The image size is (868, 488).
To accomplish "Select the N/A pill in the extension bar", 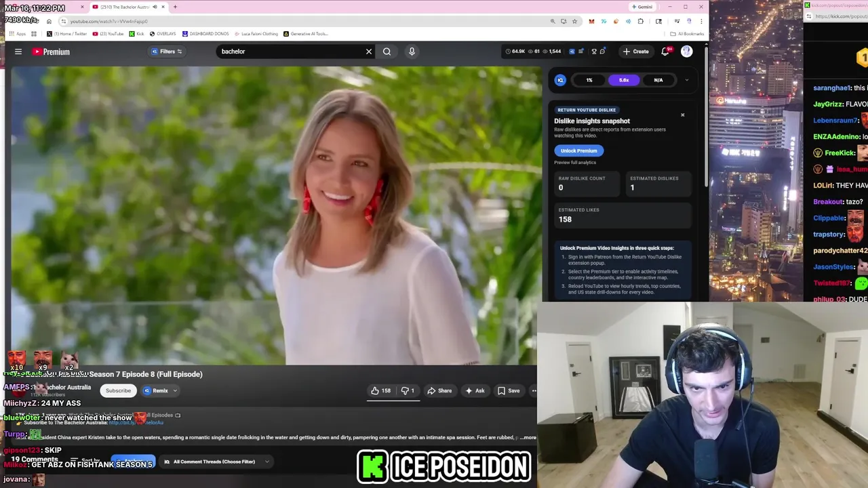I will point(658,80).
